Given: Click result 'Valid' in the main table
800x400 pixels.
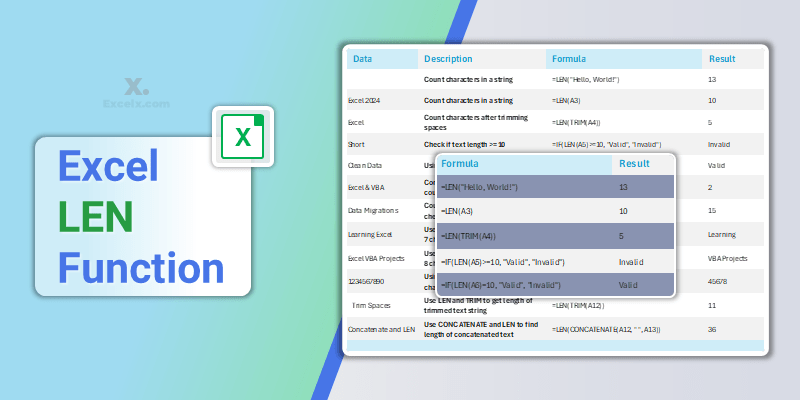Looking at the screenshot, I should (716, 166).
